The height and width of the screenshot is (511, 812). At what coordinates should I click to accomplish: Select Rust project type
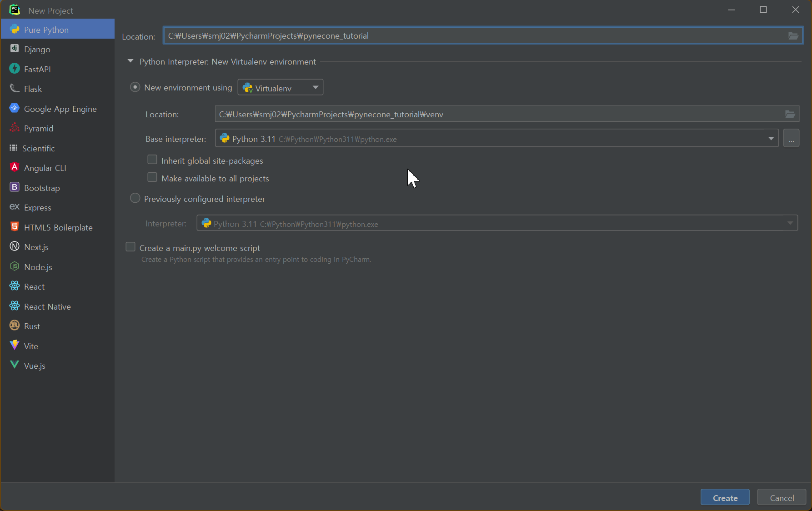[x=58, y=326]
